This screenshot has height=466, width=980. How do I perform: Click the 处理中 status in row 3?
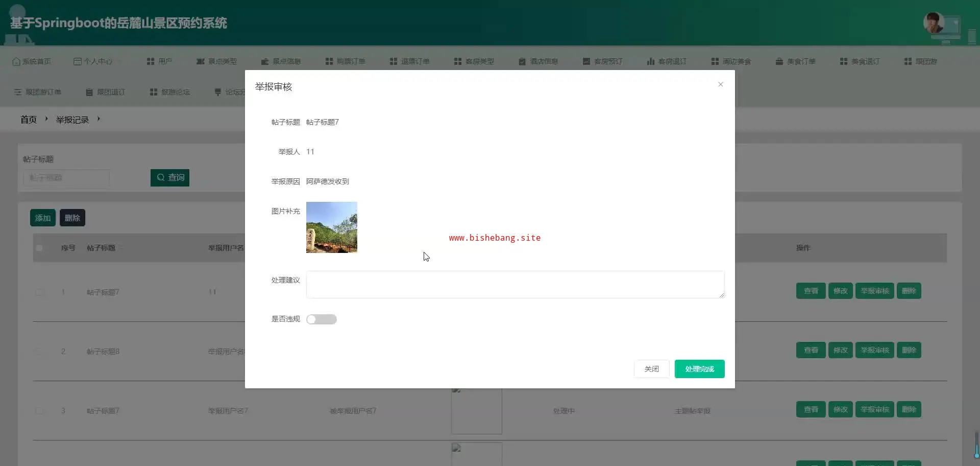(564, 411)
